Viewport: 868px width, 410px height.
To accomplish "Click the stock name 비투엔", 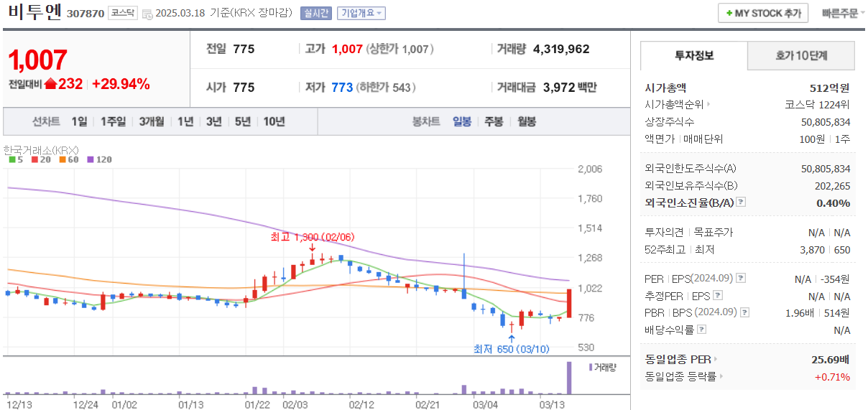I will point(35,12).
